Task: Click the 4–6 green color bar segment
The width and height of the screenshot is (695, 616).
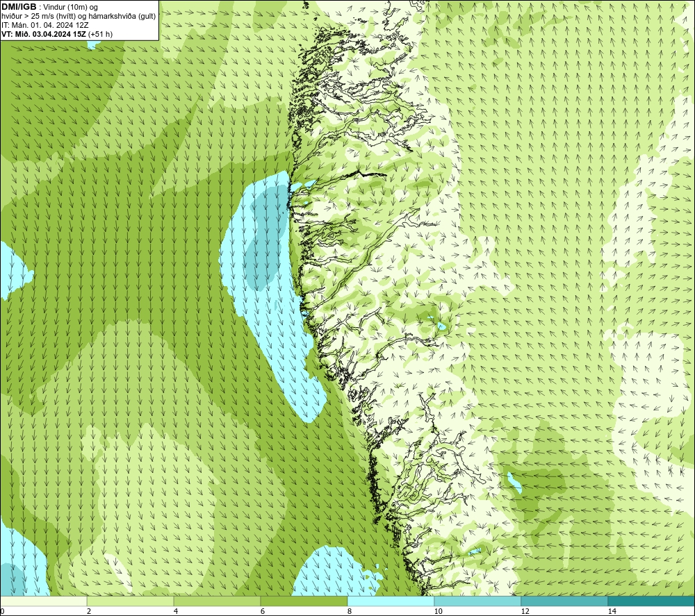Action: 217,601
